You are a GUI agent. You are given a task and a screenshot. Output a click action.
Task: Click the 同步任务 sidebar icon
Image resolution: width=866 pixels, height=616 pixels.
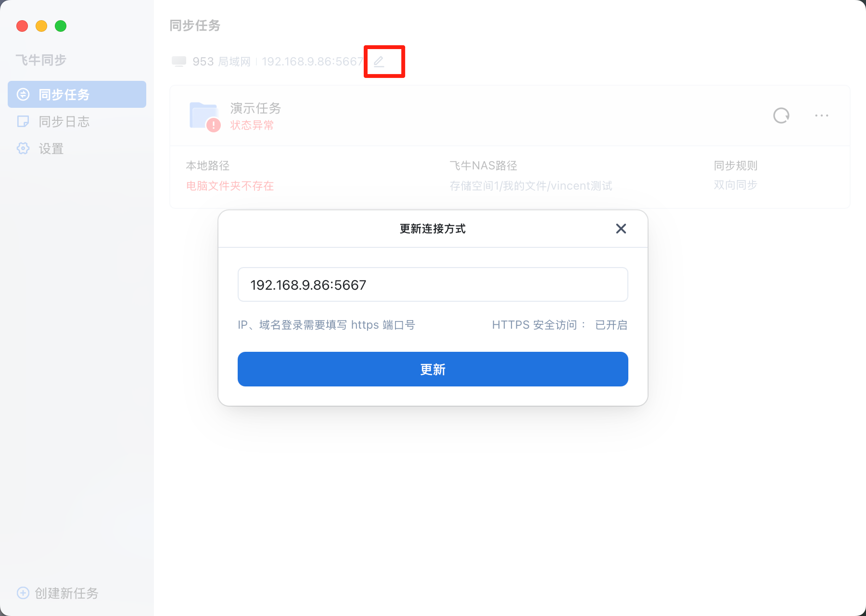[x=23, y=94]
